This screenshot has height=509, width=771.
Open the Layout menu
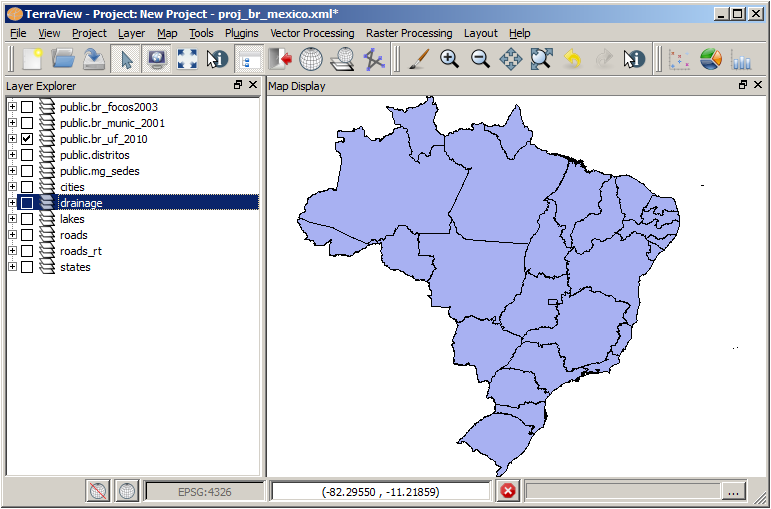481,33
